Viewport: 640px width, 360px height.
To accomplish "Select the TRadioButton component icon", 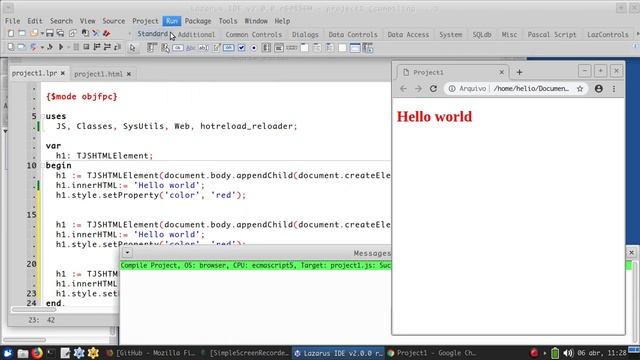I will [254, 48].
